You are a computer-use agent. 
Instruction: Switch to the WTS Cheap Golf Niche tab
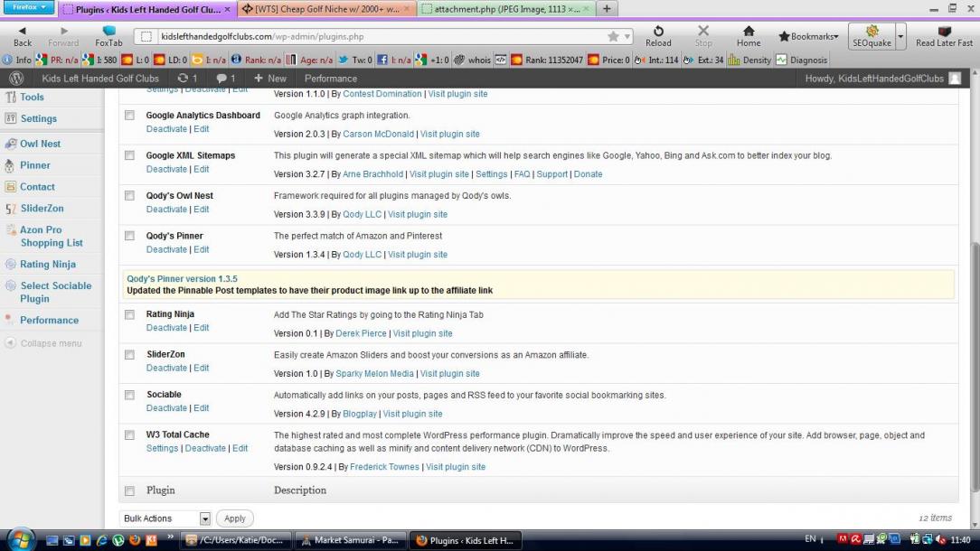tap(326, 9)
